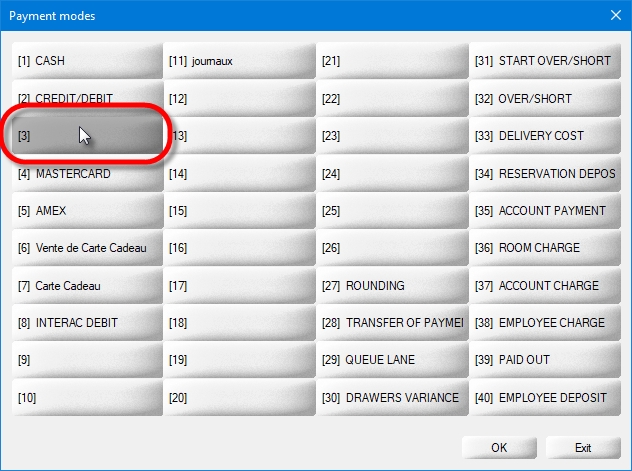
Task: Select QUEUE LANE payment mode
Action: click(392, 360)
